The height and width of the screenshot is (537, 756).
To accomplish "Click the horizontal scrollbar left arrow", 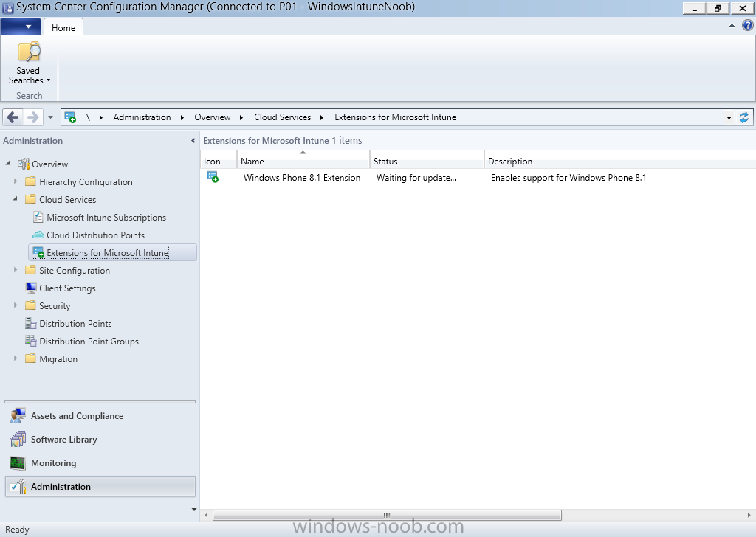I will pos(207,516).
